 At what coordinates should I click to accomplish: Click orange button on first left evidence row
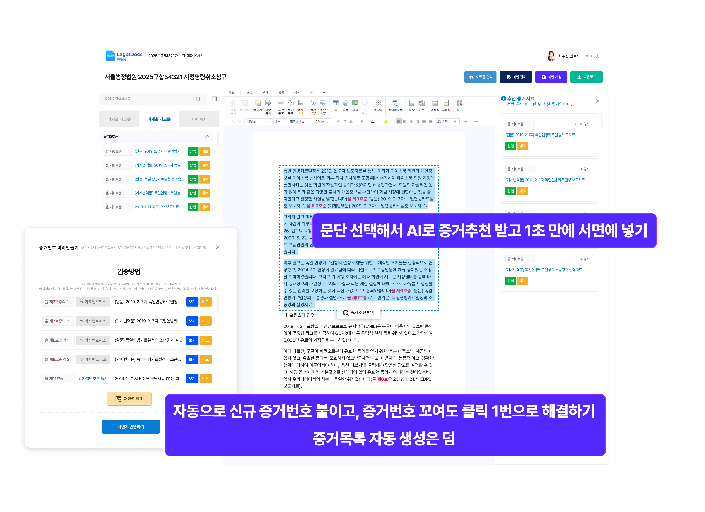click(x=205, y=151)
